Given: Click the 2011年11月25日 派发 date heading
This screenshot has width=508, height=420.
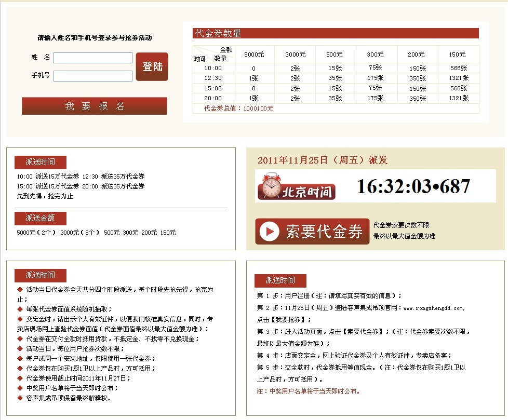Looking at the screenshot, I should coord(323,160).
